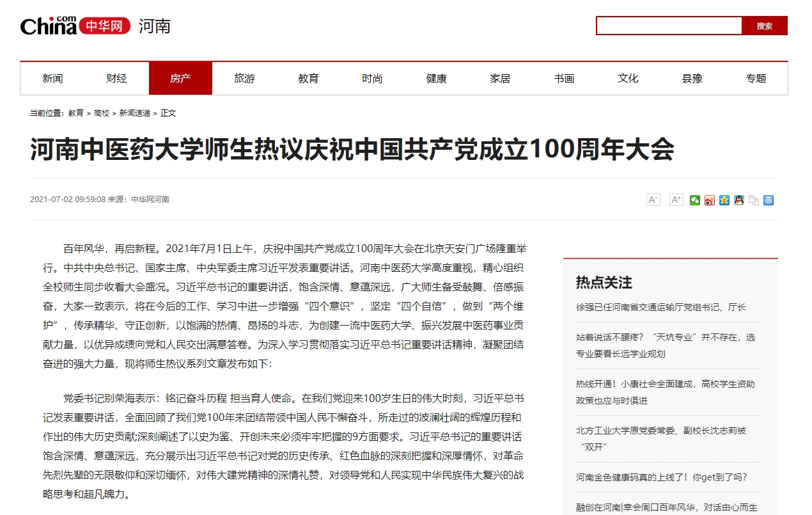Share via QQ penguin icon

(x=739, y=200)
